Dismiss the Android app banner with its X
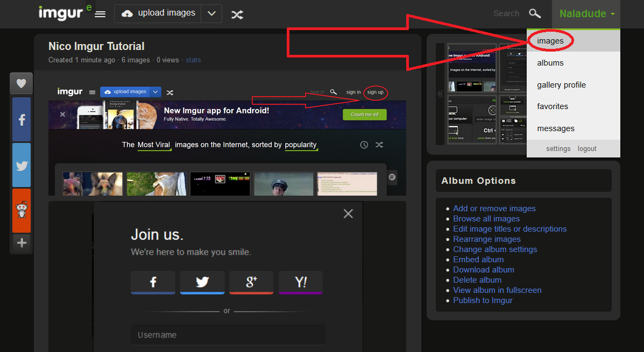The width and height of the screenshot is (644, 352). (62, 114)
